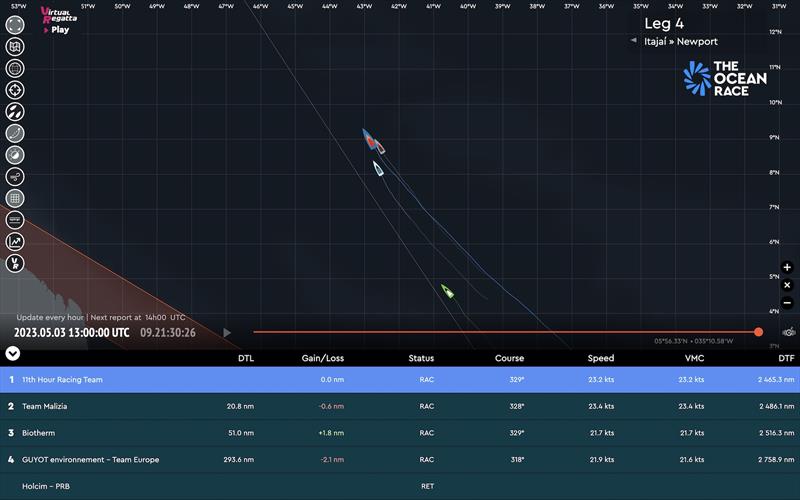The image size is (800, 500).
Task: Click the middle of orange timeline bar
Action: pyautogui.click(x=506, y=332)
